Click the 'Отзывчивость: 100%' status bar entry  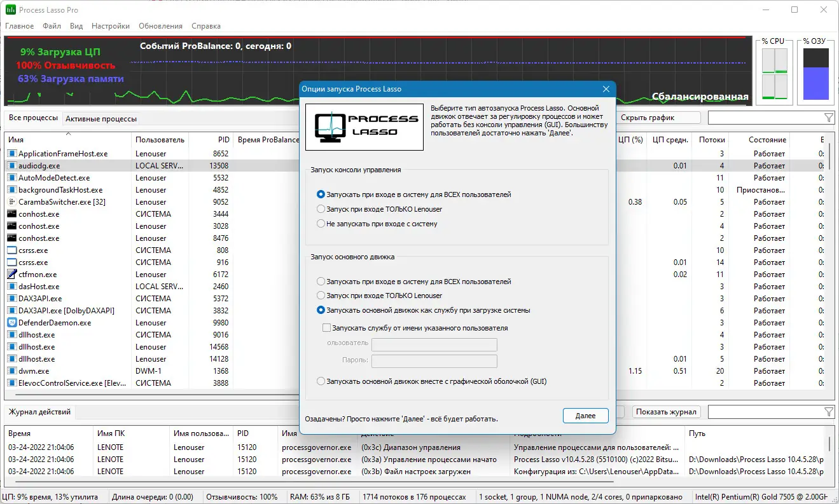(242, 496)
